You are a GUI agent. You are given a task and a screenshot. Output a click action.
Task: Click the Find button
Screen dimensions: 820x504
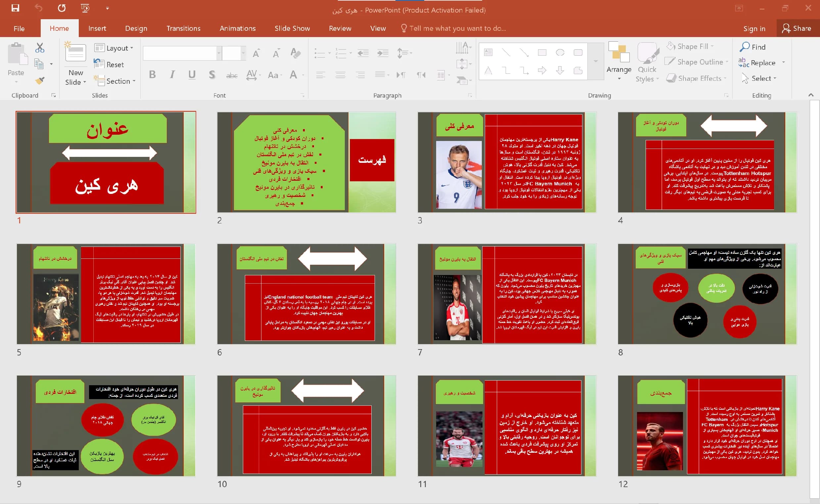(x=753, y=47)
